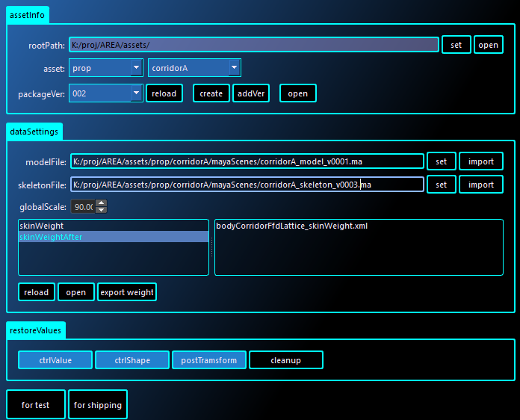Switch to the dataSettings tab
Viewport: 520px width, 420px height.
point(34,131)
